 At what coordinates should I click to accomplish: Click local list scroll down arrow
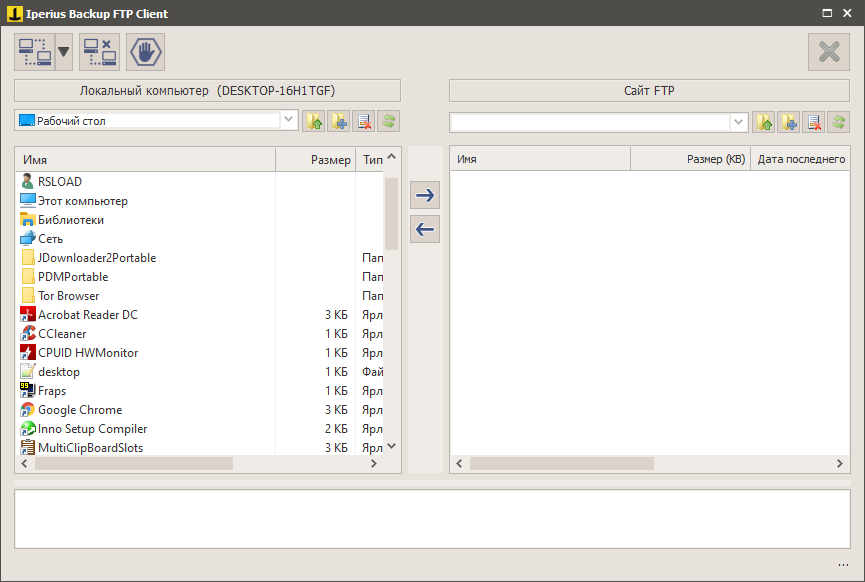[x=392, y=446]
